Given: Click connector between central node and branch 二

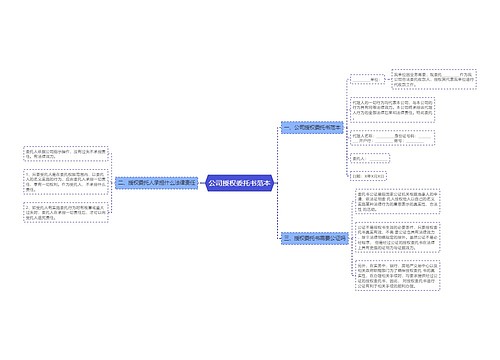Looking at the screenshot, I should [x=202, y=183].
